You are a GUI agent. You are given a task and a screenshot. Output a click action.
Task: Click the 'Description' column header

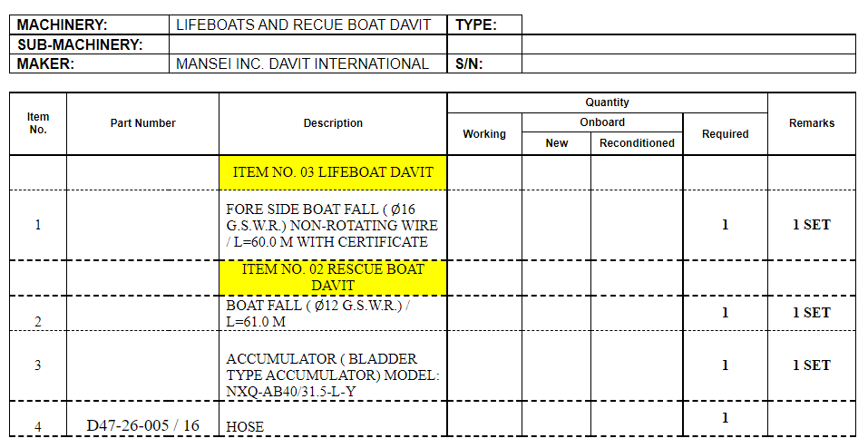(x=333, y=123)
